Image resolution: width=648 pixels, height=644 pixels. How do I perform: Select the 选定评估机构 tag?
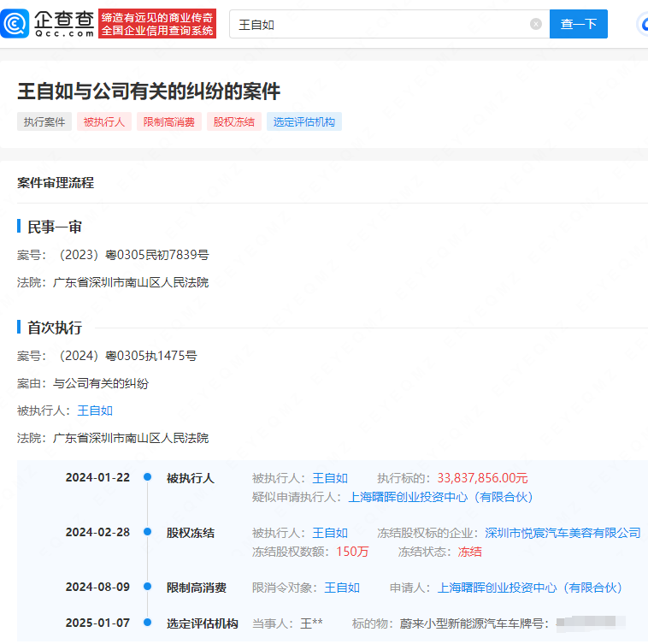304,122
